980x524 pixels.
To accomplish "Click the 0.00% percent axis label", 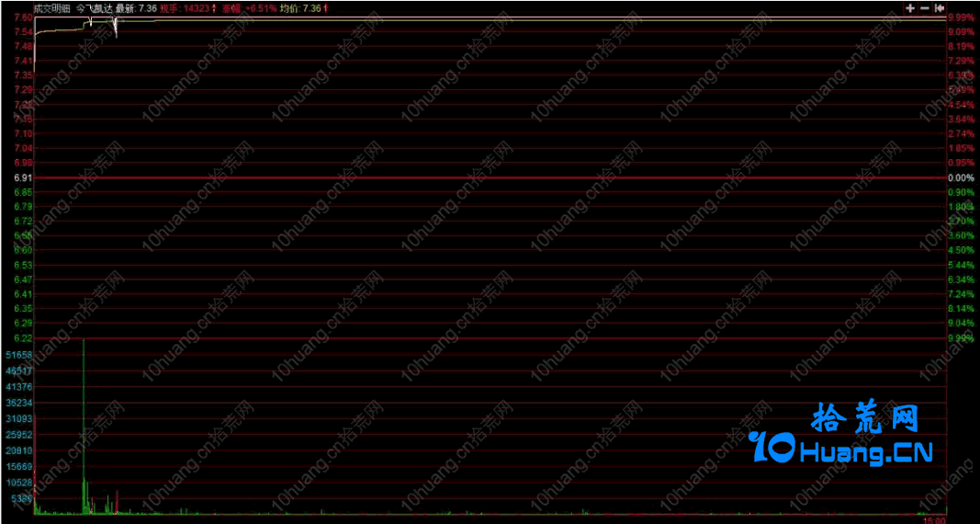I will (x=962, y=177).
